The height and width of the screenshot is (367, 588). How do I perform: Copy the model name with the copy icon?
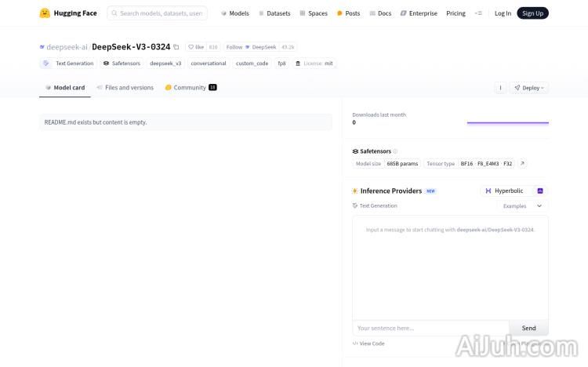[176, 47]
